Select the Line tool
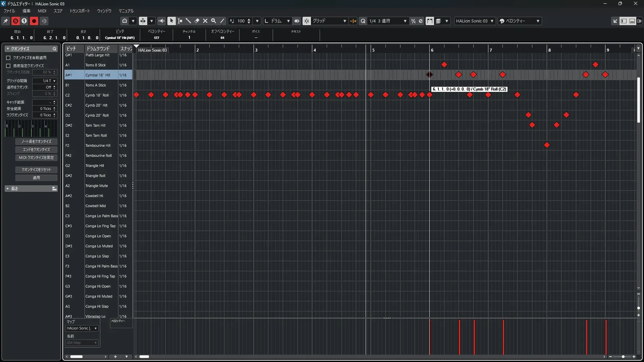The width and height of the screenshot is (644, 362). tap(222, 21)
